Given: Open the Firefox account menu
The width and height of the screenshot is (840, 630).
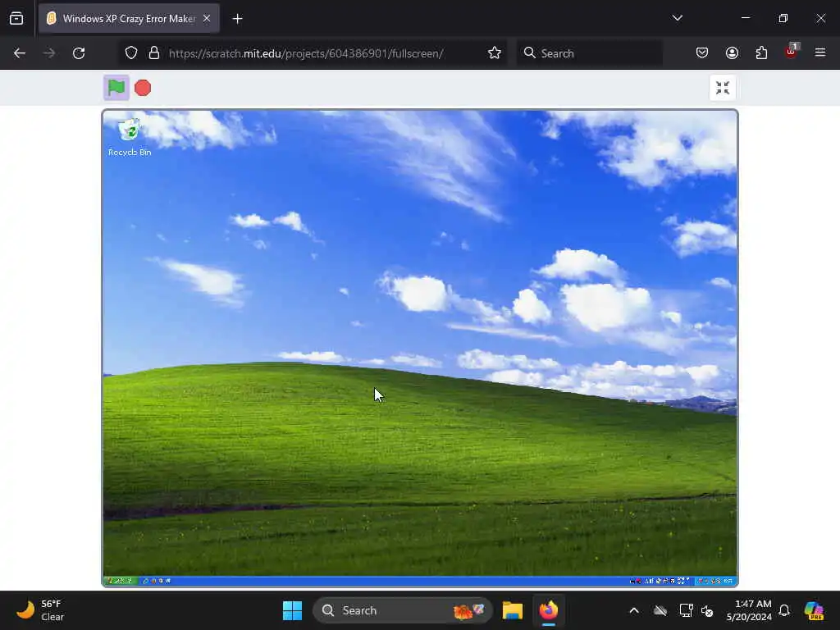Looking at the screenshot, I should tap(732, 53).
